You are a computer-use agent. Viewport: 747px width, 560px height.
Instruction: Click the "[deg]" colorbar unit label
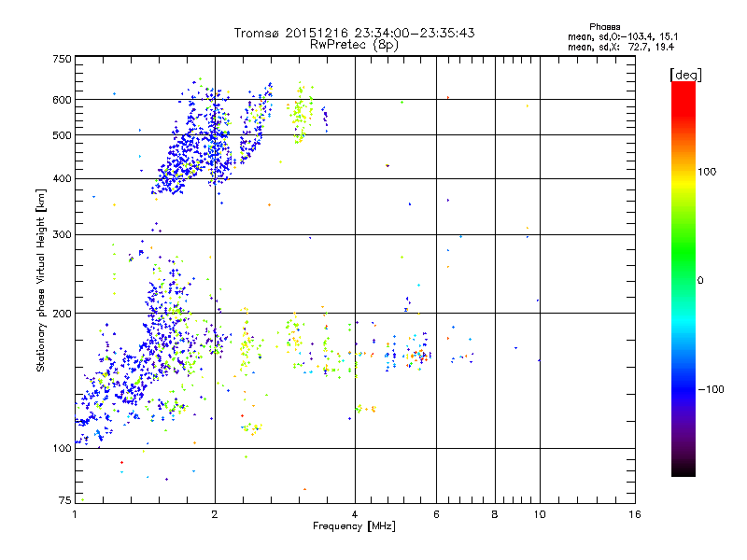685,75
